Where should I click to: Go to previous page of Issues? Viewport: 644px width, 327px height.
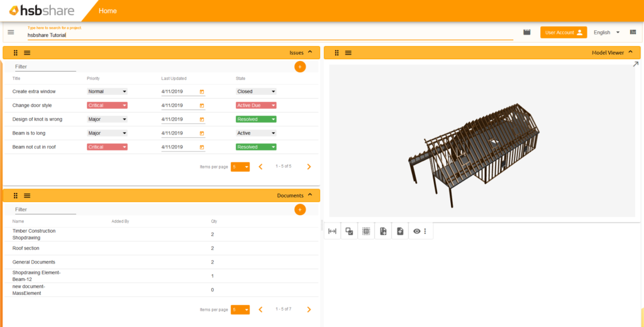pos(260,167)
